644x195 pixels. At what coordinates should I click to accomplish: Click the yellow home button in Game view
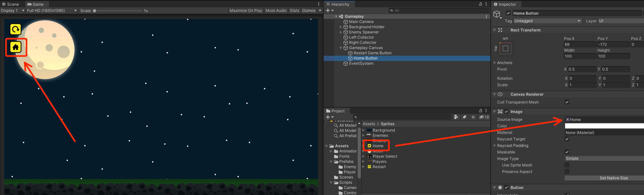point(15,47)
